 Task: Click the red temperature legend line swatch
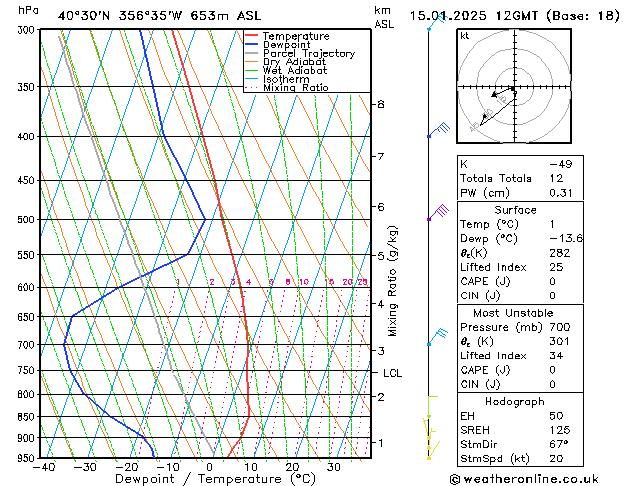tap(252, 36)
